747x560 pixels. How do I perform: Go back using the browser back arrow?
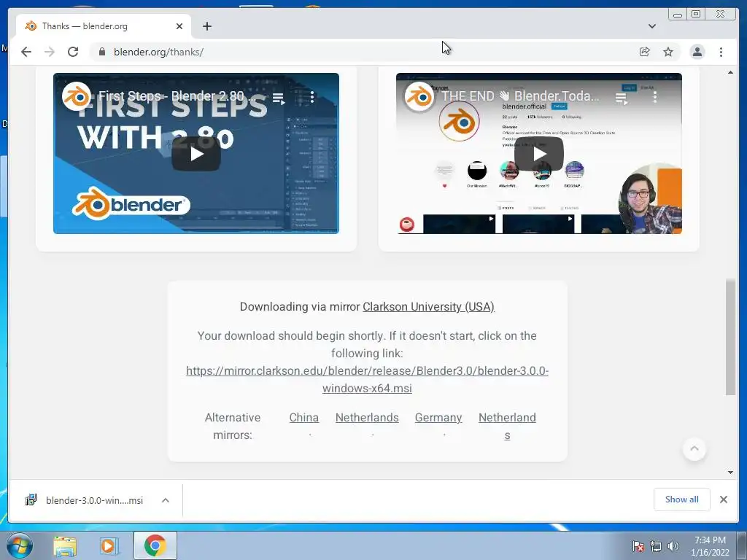point(26,52)
